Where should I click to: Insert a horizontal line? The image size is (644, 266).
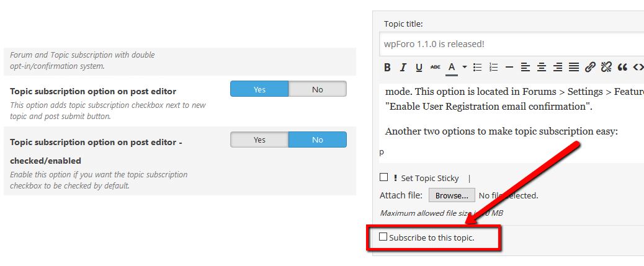coord(509,67)
